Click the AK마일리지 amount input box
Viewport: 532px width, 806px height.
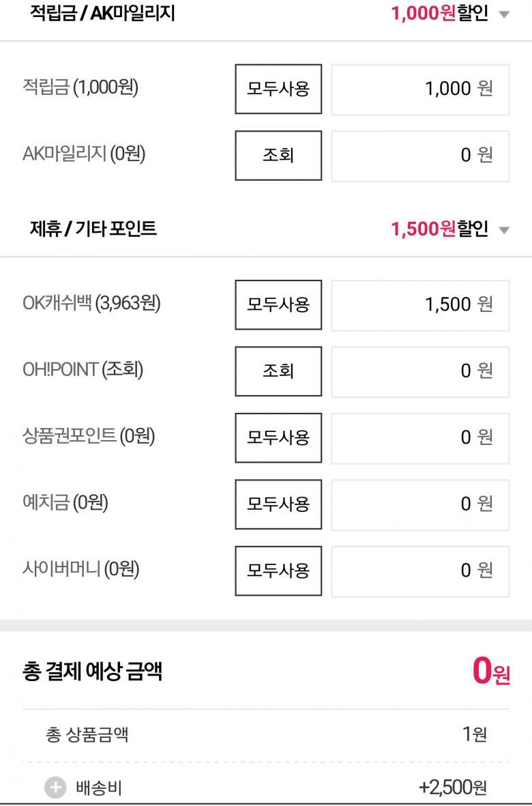(420, 156)
